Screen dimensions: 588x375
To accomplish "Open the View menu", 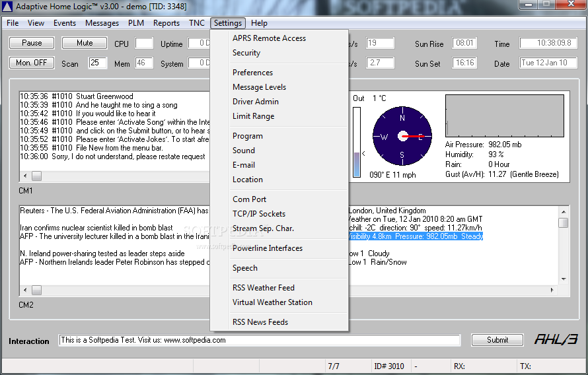I will [x=36, y=23].
